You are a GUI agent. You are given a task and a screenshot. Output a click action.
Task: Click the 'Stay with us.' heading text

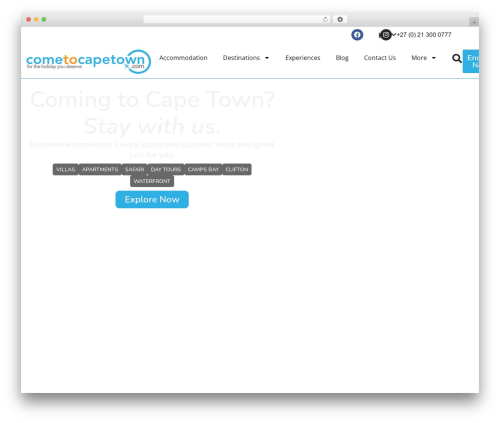pyautogui.click(x=152, y=126)
